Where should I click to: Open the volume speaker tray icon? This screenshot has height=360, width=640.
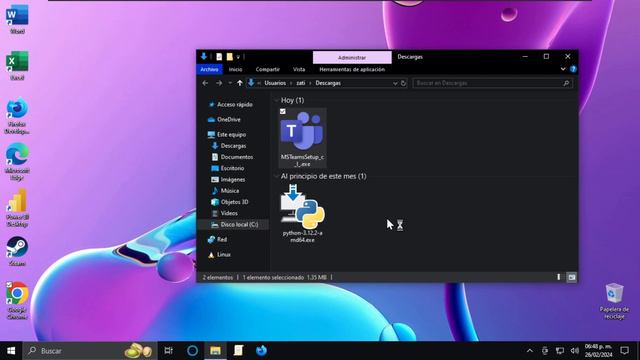pyautogui.click(x=575, y=351)
